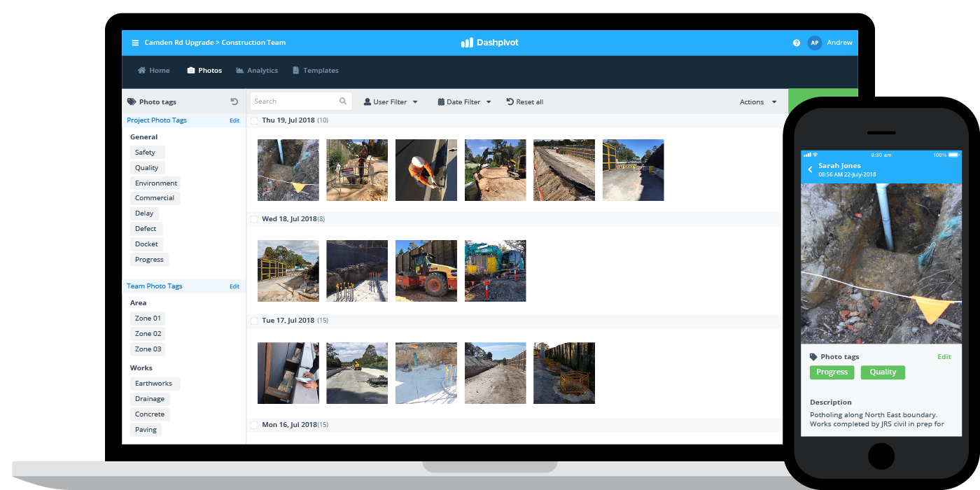Click the photo search input field
Viewport: 980px width, 490px height.
point(301,101)
